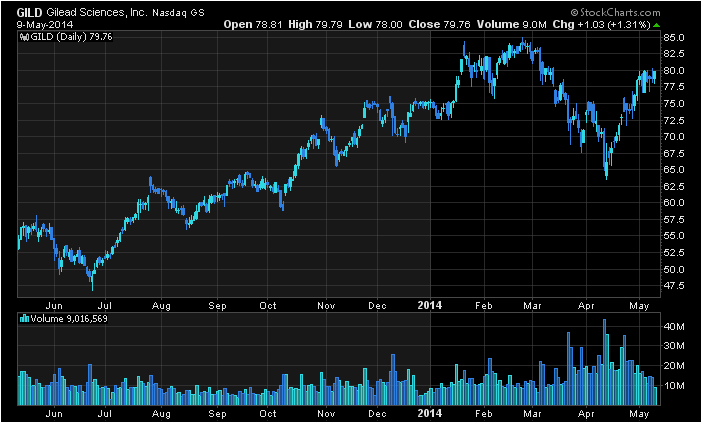The width and height of the screenshot is (702, 423).
Task: Click the 20M volume axis label
Action: coord(674,366)
